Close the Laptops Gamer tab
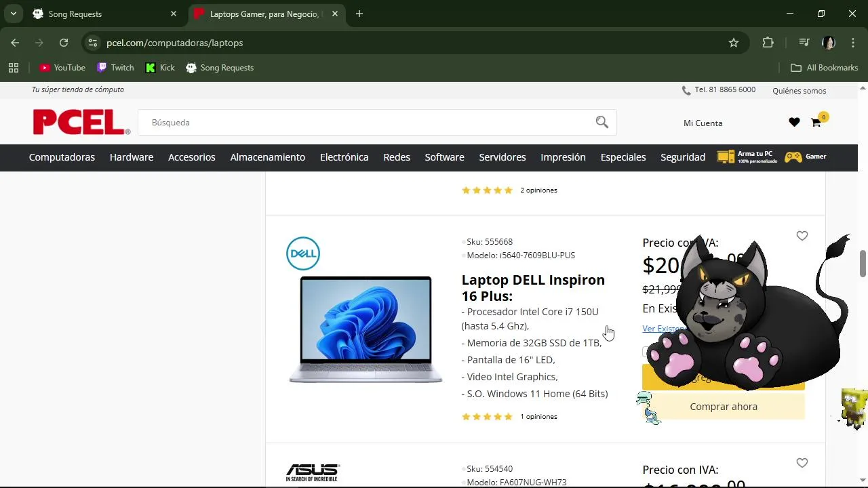Screen dimensions: 868x488 pos(335,14)
